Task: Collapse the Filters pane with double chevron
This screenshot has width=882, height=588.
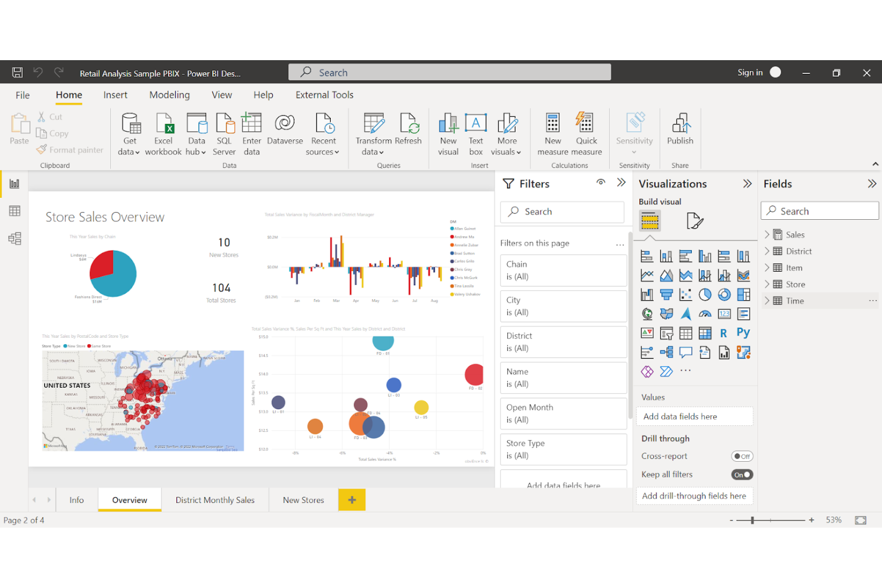Action: pos(621,183)
